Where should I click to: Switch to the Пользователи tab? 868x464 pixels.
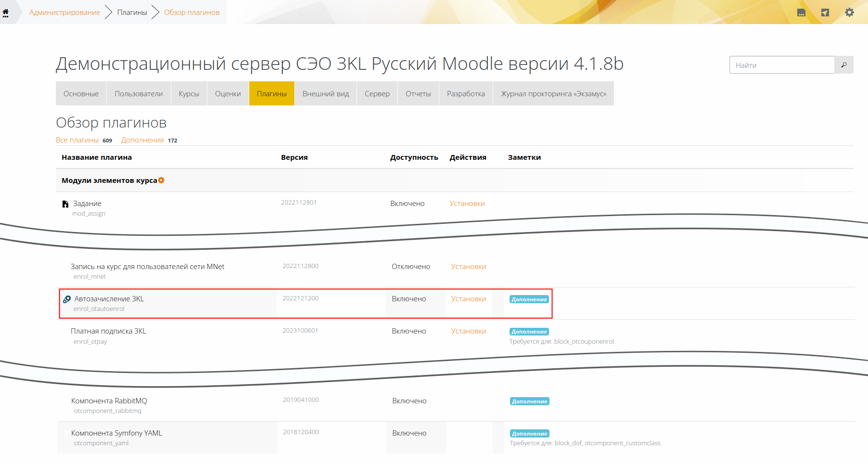pos(139,93)
